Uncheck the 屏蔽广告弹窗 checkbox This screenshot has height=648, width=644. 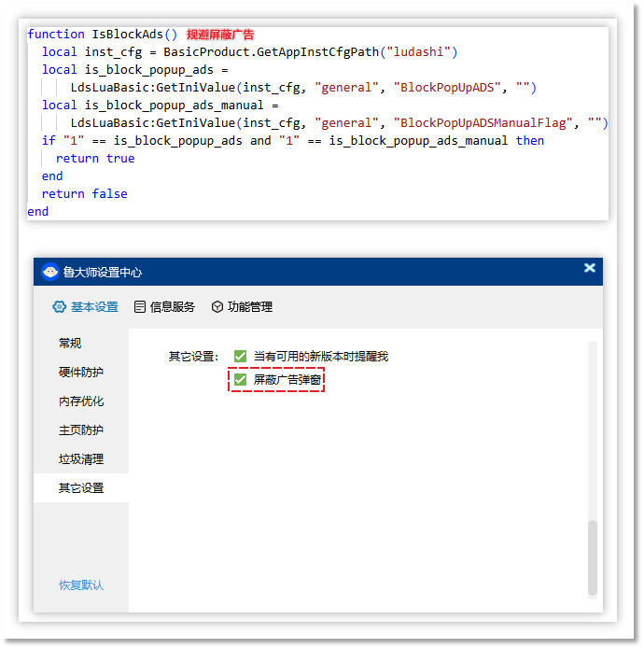tap(241, 380)
